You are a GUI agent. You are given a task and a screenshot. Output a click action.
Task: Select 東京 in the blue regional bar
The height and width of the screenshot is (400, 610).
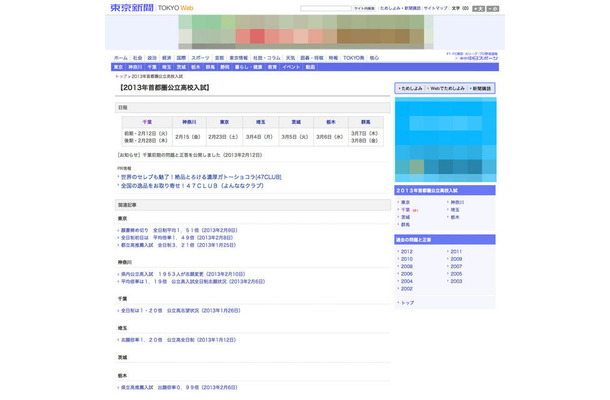point(118,67)
